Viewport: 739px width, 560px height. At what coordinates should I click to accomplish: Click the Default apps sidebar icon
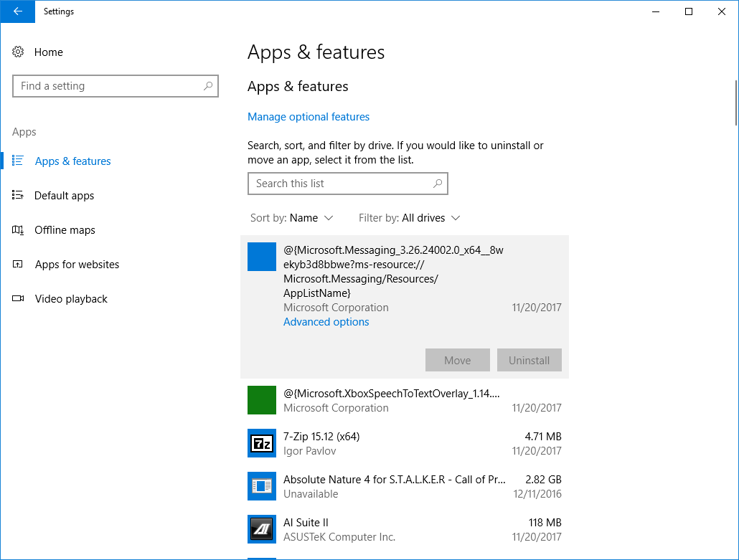[x=18, y=195]
